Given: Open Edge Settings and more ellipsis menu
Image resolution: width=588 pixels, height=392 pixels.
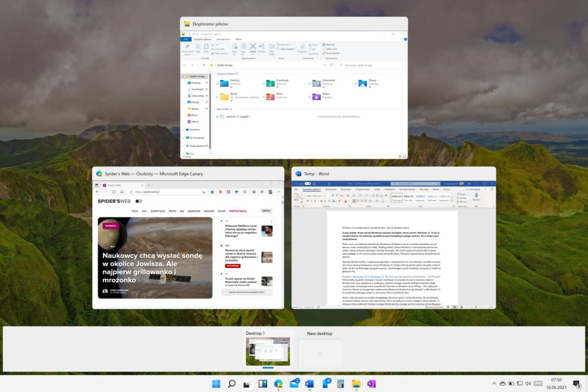Looking at the screenshot, I should 279,192.
